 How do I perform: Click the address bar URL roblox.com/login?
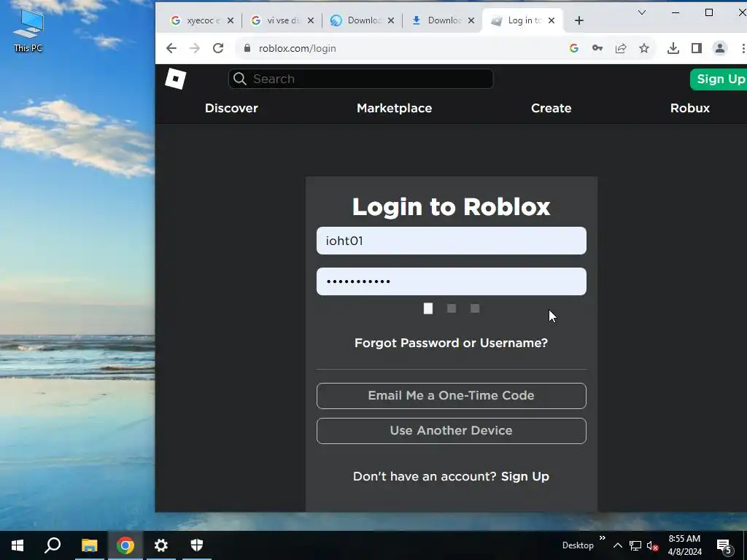click(298, 48)
